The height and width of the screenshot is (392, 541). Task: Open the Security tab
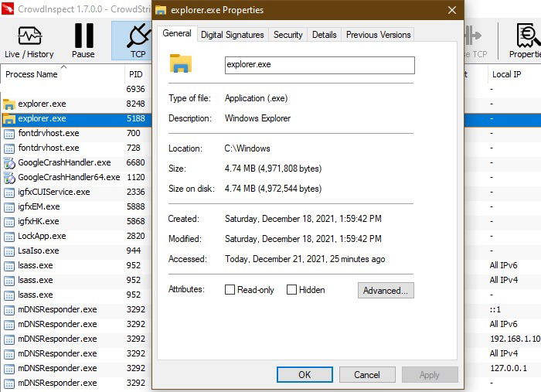pyautogui.click(x=288, y=35)
